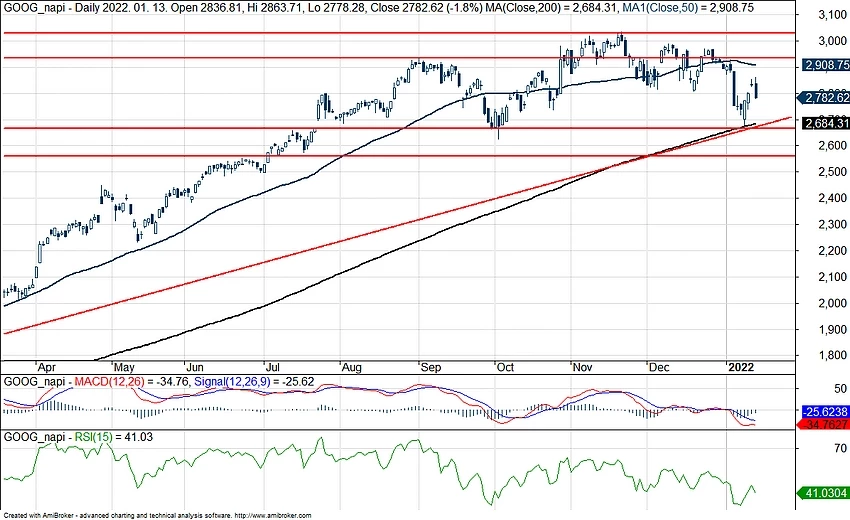Viewport: 850px width, 520px height.
Task: Click the 2,200 price axis label
Action: pyautogui.click(x=832, y=251)
